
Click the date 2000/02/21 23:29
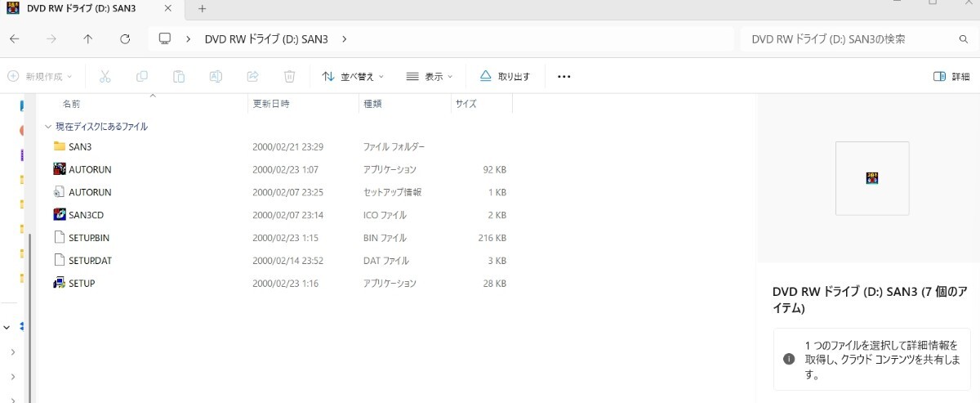[288, 146]
